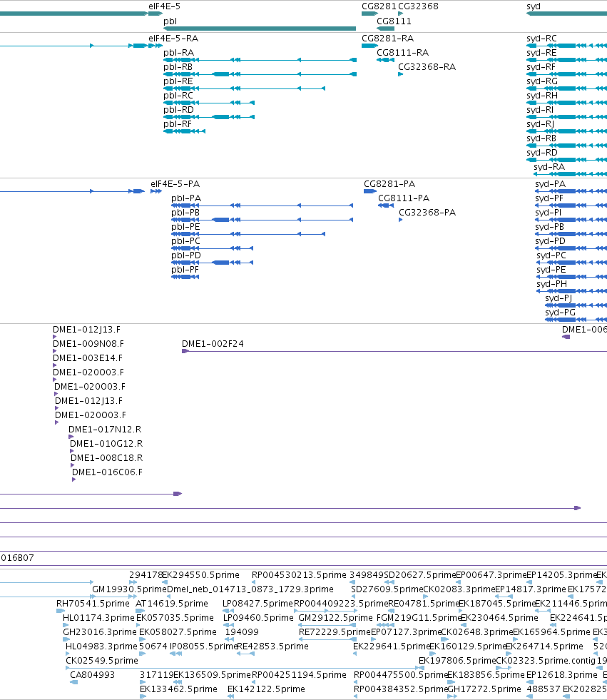Image resolution: width=607 pixels, height=700 pixels.
Task: Select the HL01174.3prime EST label
Action: click(x=98, y=618)
